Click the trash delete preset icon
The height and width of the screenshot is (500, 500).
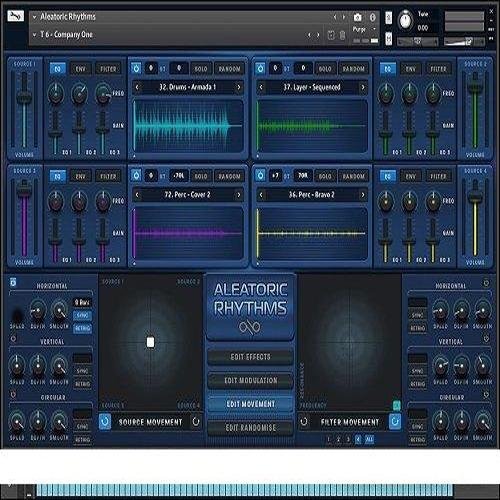coord(342,35)
